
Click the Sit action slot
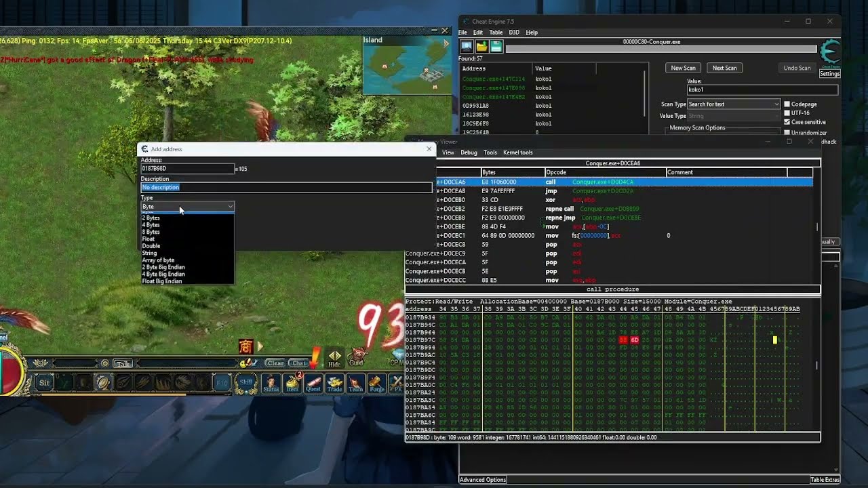click(44, 383)
